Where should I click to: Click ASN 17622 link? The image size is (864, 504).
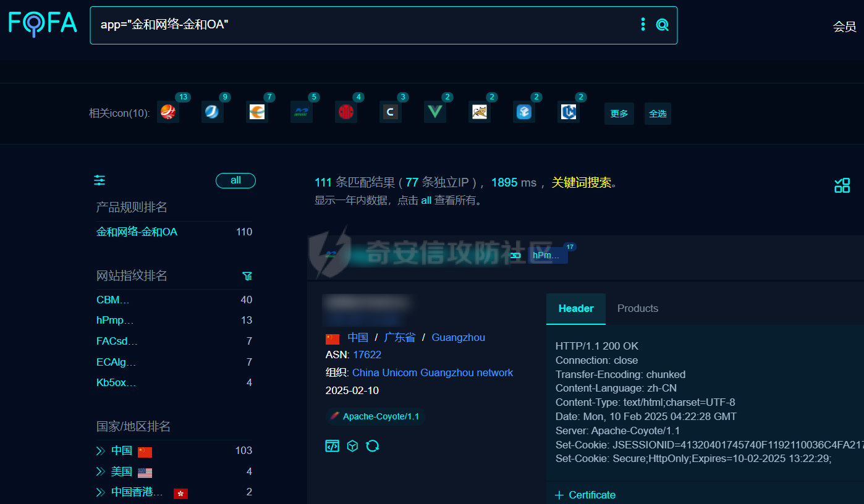[367, 355]
